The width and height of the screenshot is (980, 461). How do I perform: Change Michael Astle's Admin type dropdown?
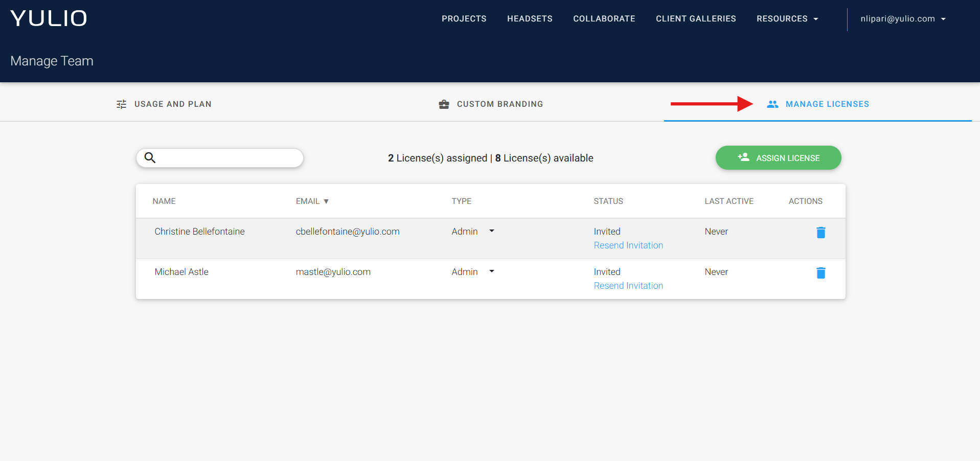(473, 272)
